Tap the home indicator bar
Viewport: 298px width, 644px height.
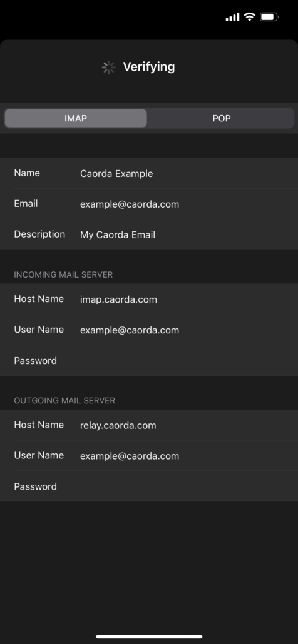click(149, 636)
